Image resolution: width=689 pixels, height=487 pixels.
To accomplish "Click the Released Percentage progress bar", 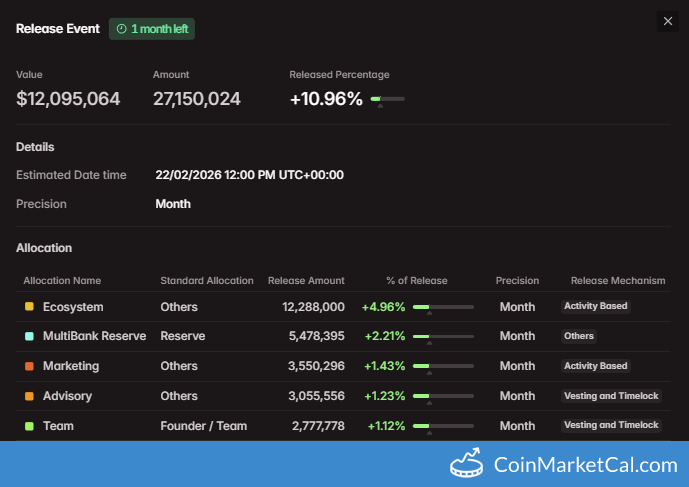I will tap(388, 99).
